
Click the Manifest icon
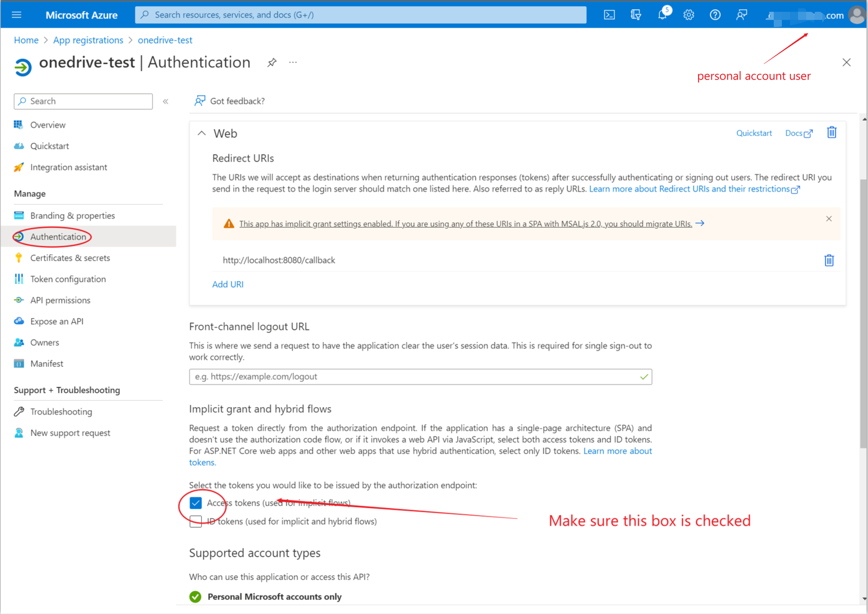click(x=19, y=364)
